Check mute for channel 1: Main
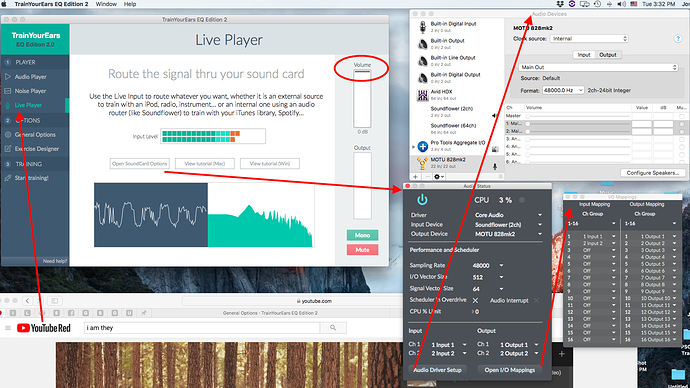The image size is (690, 388). [682, 124]
